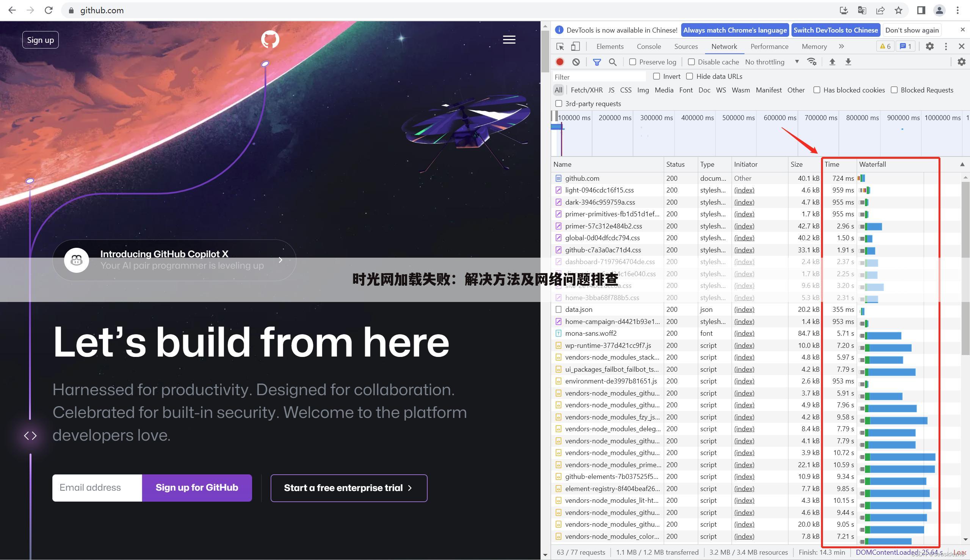The width and height of the screenshot is (970, 560).
Task: Open the Performance tab
Action: (x=769, y=47)
